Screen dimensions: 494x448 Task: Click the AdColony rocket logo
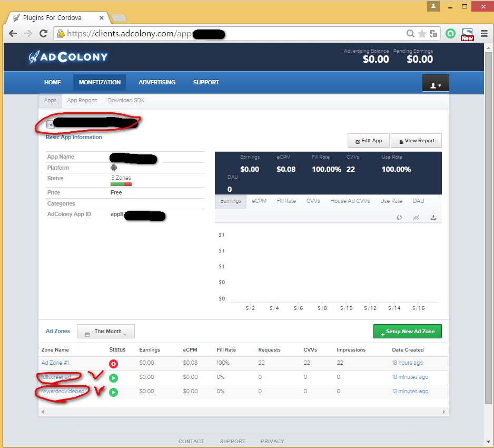[68, 57]
